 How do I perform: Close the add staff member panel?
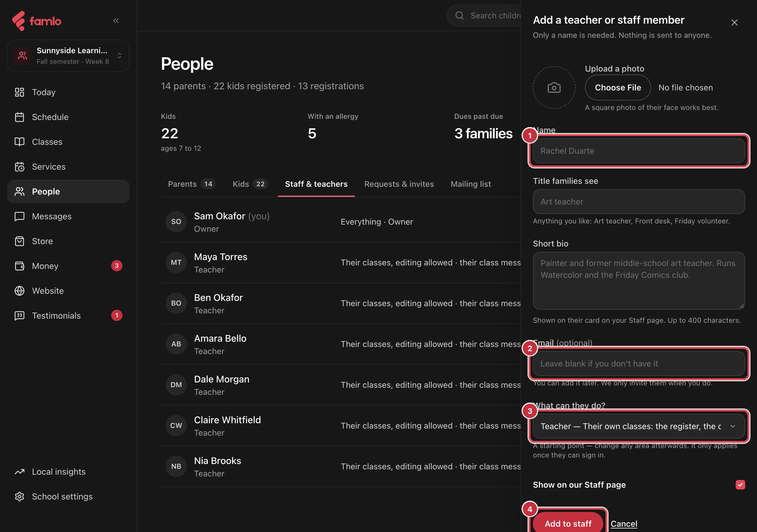734,22
